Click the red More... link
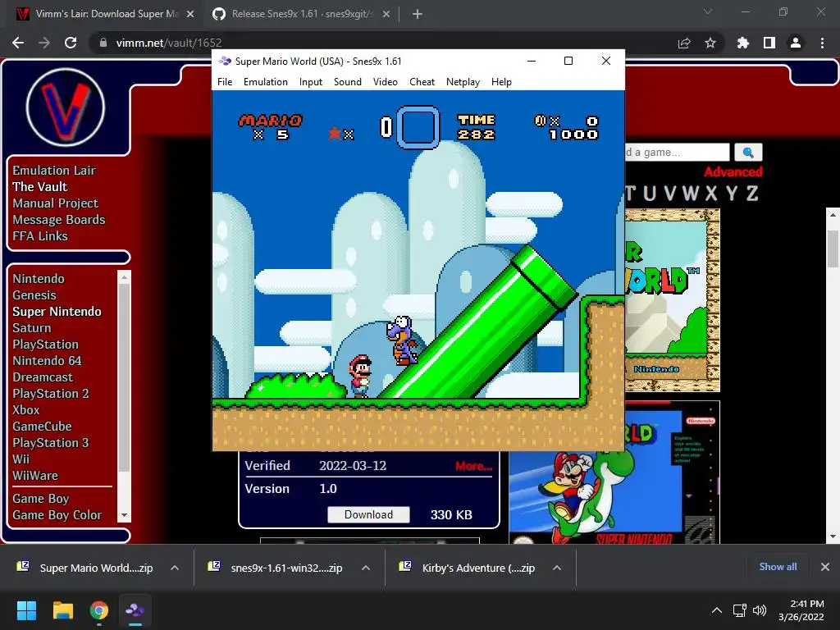840x630 pixels. (x=473, y=466)
